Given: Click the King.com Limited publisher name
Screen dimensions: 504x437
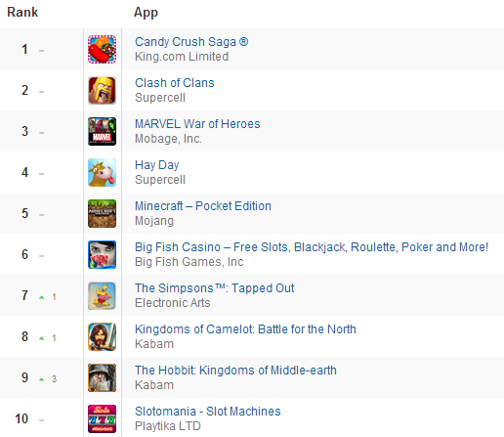Looking at the screenshot, I should 182,57.
